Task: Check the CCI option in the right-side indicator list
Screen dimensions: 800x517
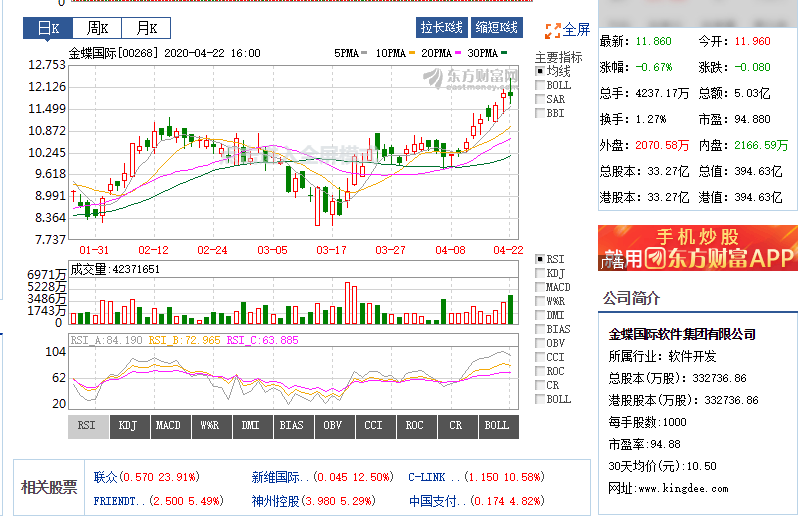Action: pyautogui.click(x=541, y=357)
